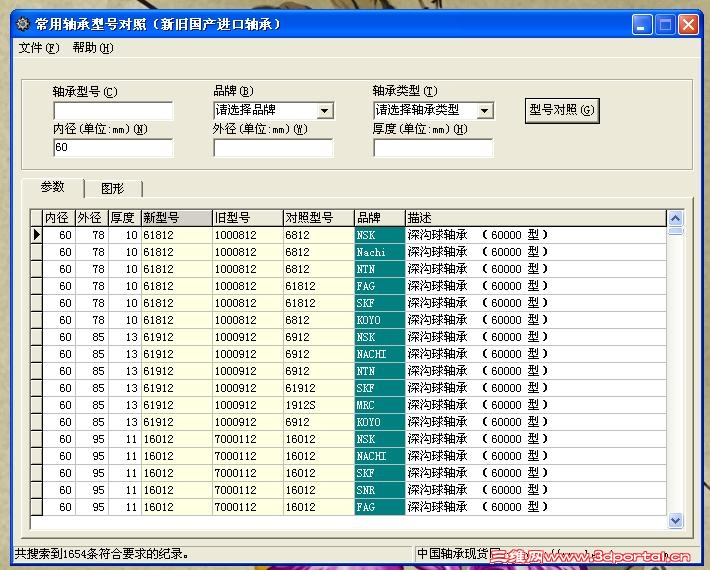Click scrollbar up arrow of results grid
This screenshot has height=570, width=710.
pyautogui.click(x=675, y=219)
